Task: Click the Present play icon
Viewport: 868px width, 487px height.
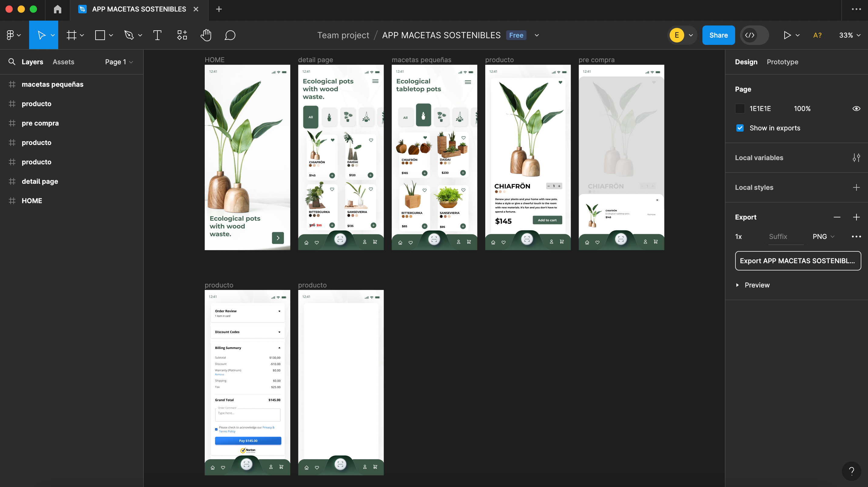Action: (x=787, y=35)
